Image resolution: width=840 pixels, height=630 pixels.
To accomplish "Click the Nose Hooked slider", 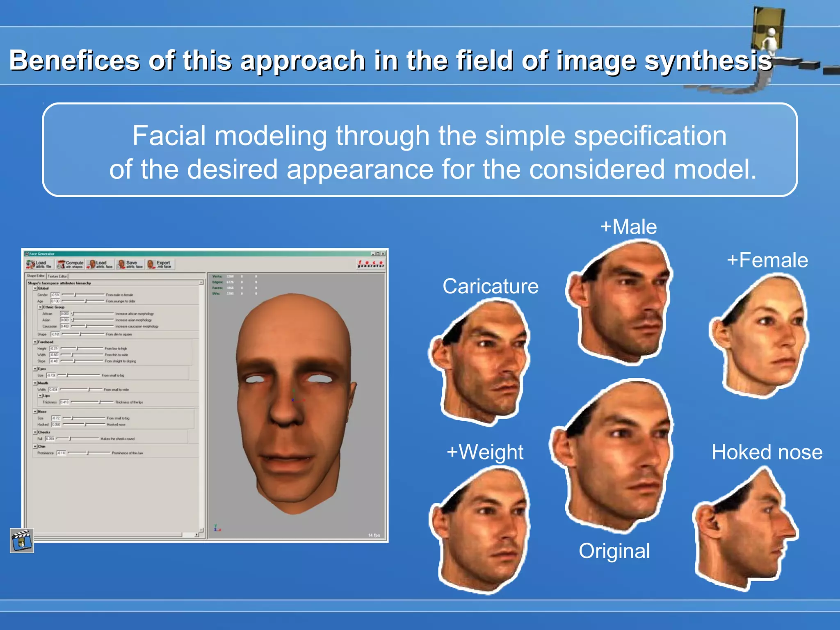I will (x=84, y=424).
